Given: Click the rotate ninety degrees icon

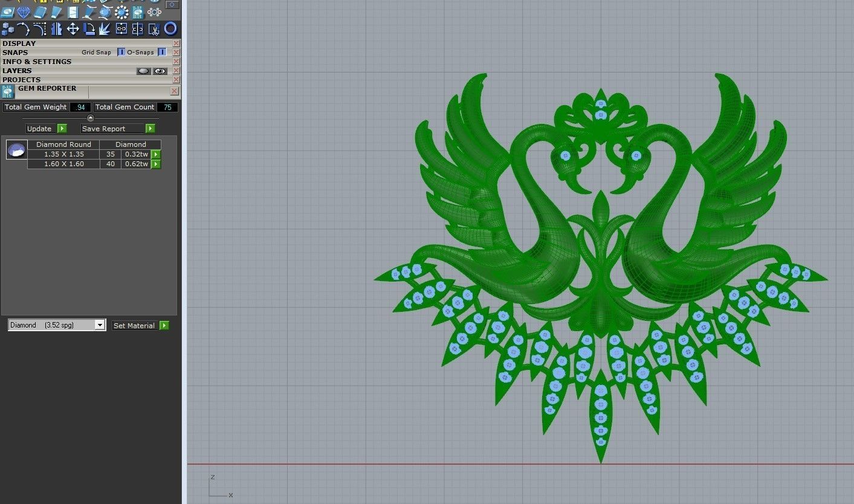Looking at the screenshot, I should [89, 28].
